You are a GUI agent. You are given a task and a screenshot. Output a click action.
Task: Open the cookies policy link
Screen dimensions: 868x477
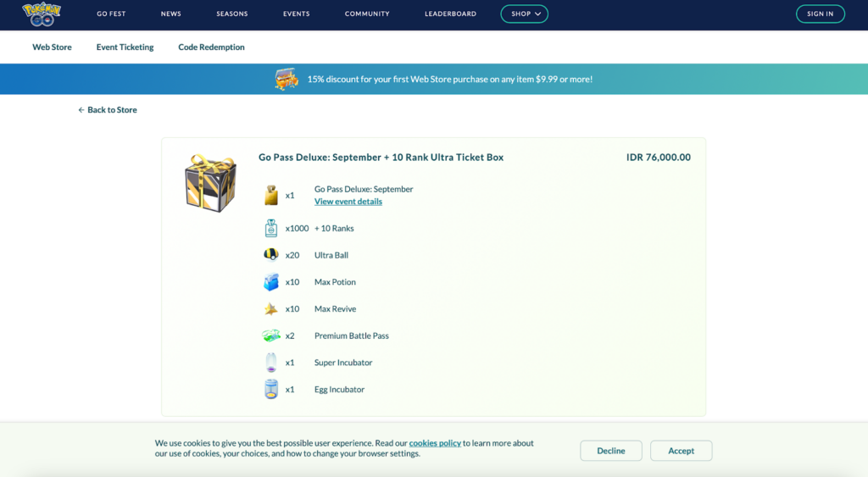click(x=435, y=443)
